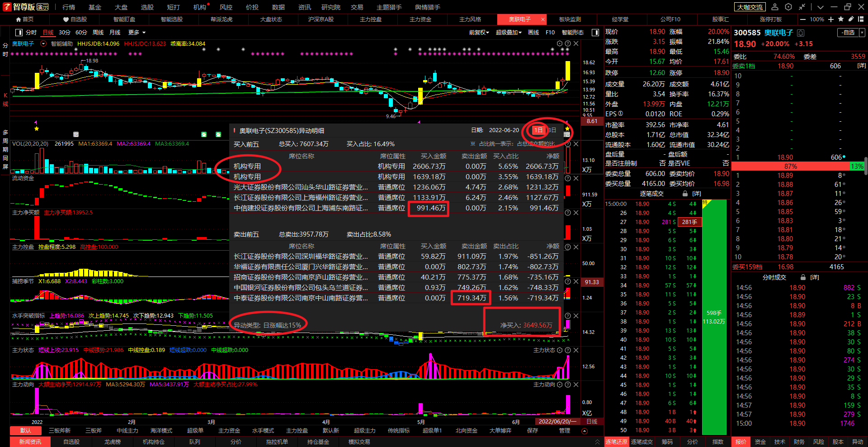Click the pencil edit icon in toolbar
Image resolution: width=868 pixels, height=447 pixels.
click(x=851, y=19)
